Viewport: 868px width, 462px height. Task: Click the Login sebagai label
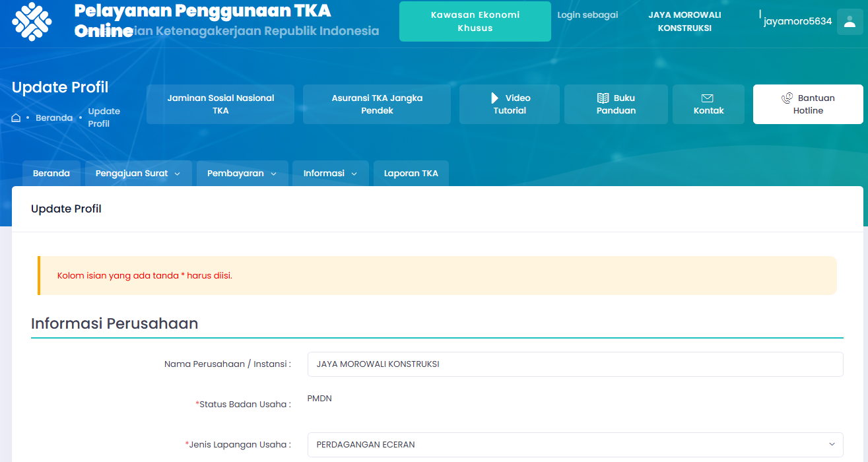tap(587, 15)
